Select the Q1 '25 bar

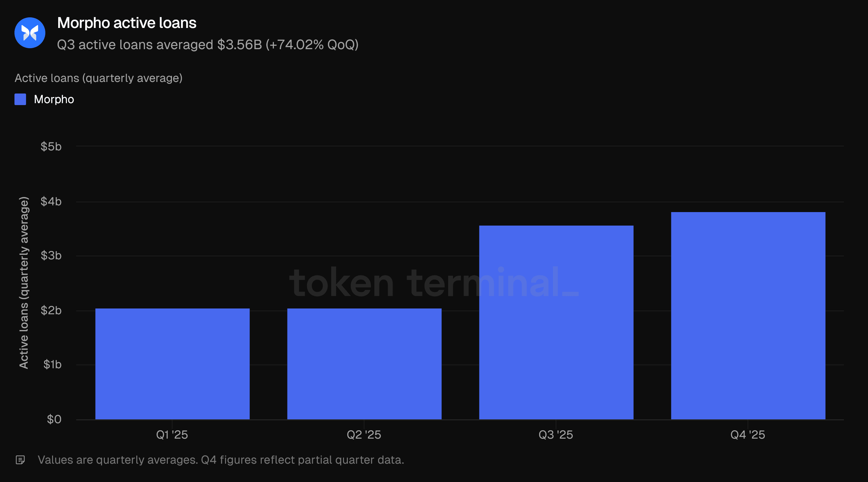(173, 364)
